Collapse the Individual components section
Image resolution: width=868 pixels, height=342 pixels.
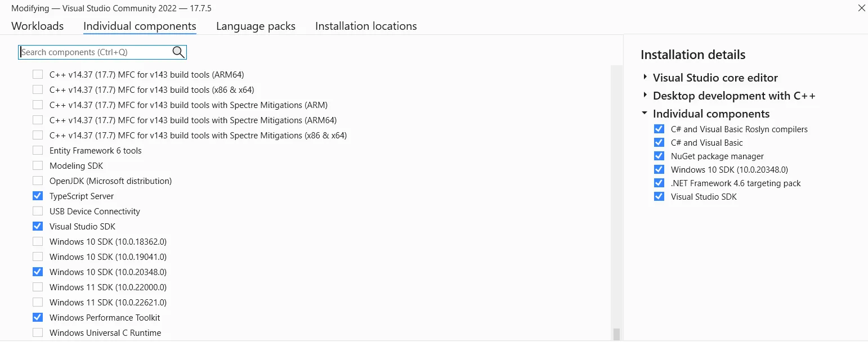point(645,113)
